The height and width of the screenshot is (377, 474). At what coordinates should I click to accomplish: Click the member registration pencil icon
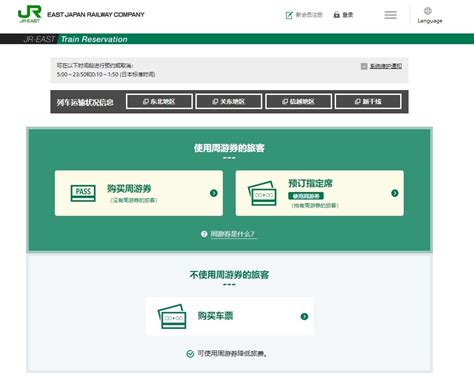click(x=289, y=15)
